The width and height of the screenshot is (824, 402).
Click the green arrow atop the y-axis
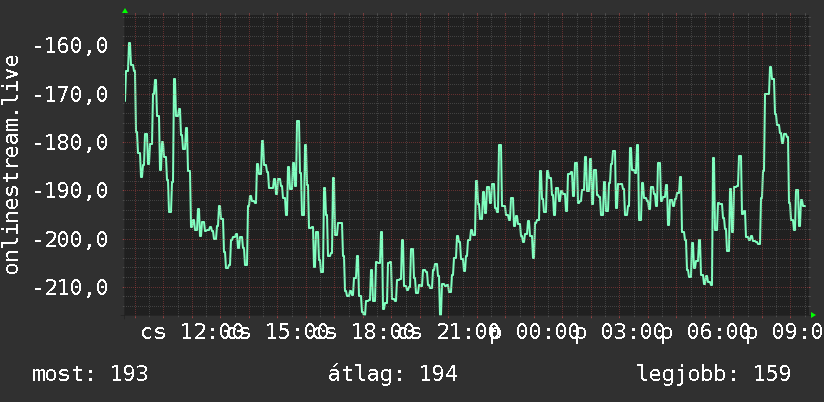point(125,11)
